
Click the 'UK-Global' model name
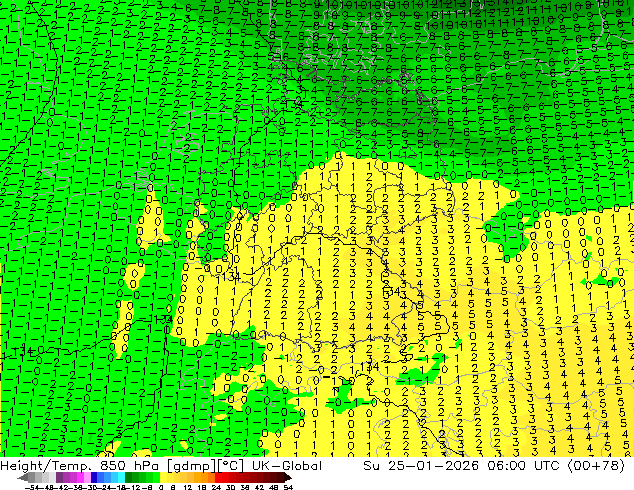click(287, 466)
